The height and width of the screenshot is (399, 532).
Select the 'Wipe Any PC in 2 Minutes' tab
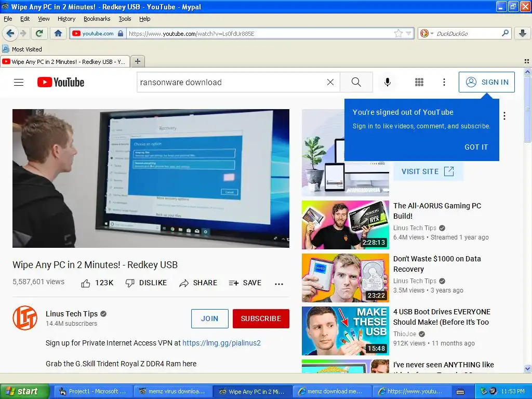point(65,62)
